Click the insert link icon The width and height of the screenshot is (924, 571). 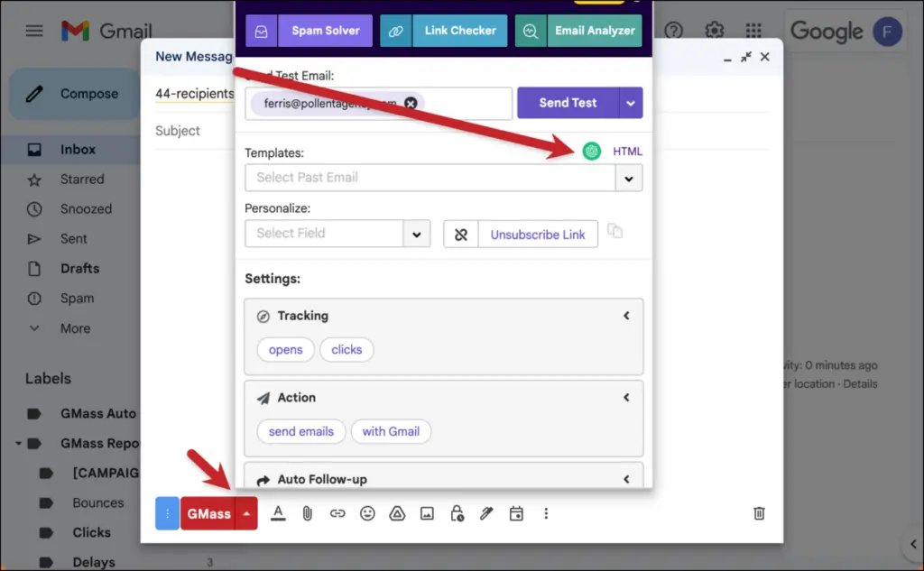point(337,513)
